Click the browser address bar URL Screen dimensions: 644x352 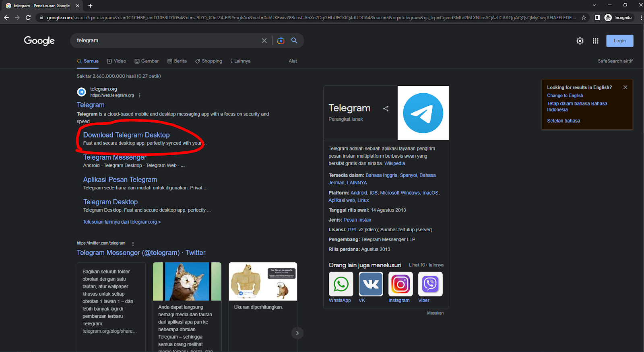pos(311,18)
